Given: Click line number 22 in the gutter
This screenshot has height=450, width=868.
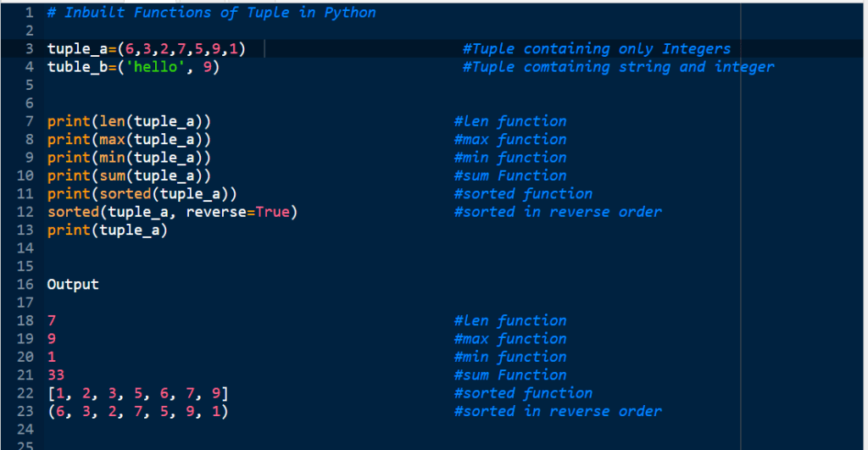Looking at the screenshot, I should point(25,393).
